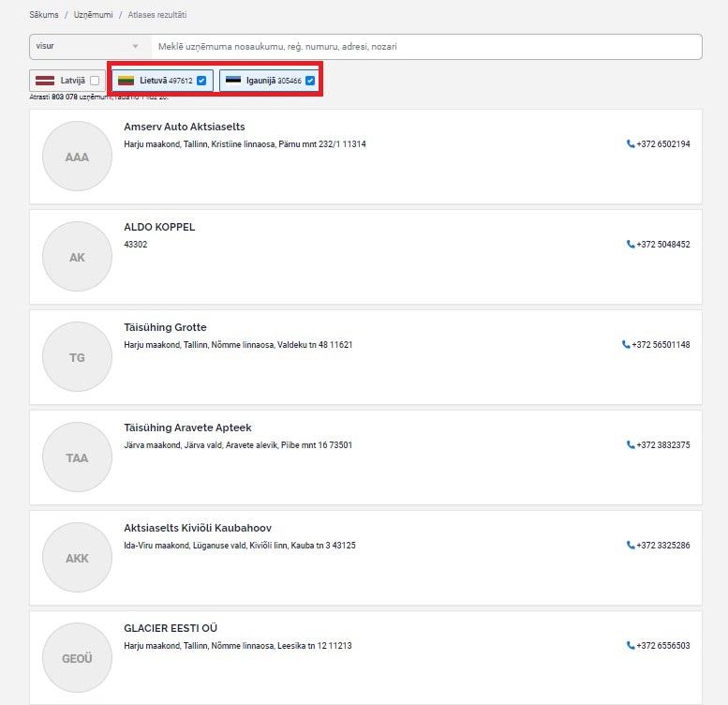This screenshot has height=705, width=728.
Task: Go to Sākums in the breadcrumb
Action: (x=43, y=16)
